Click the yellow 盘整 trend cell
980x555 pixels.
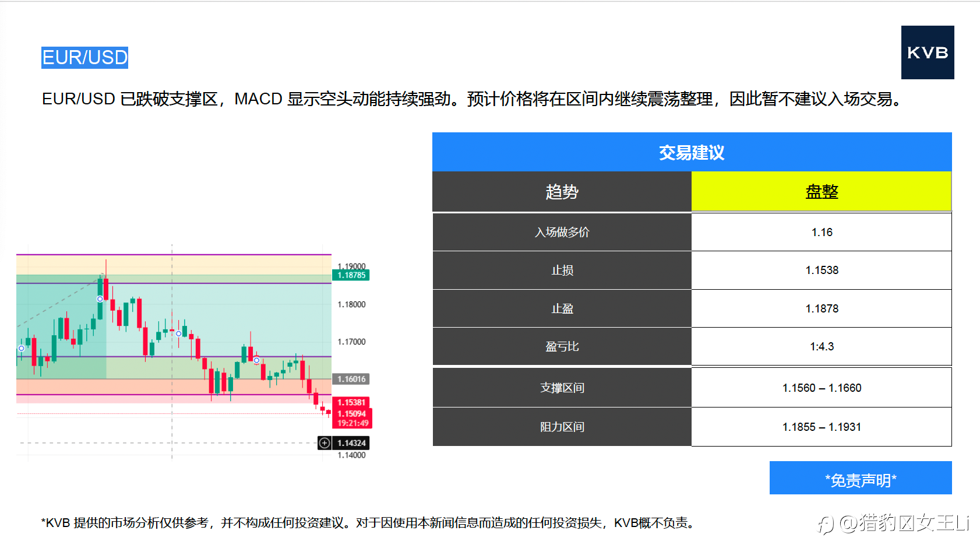[x=822, y=191]
